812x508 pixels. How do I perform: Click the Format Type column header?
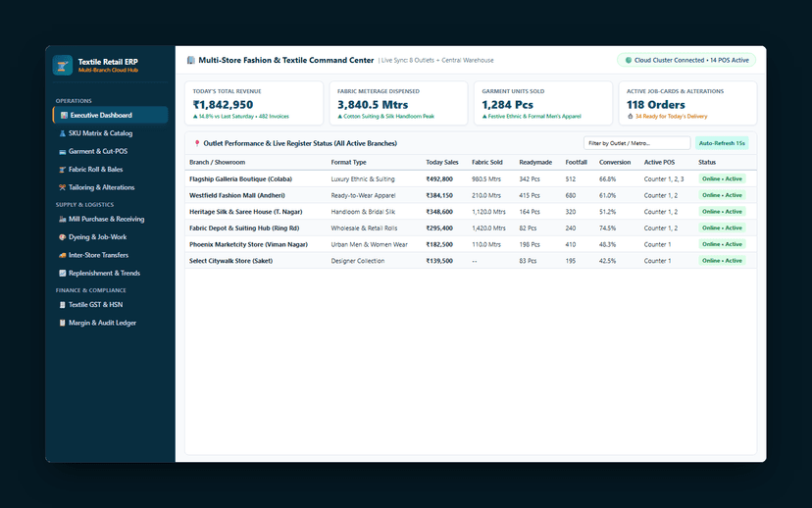348,163
